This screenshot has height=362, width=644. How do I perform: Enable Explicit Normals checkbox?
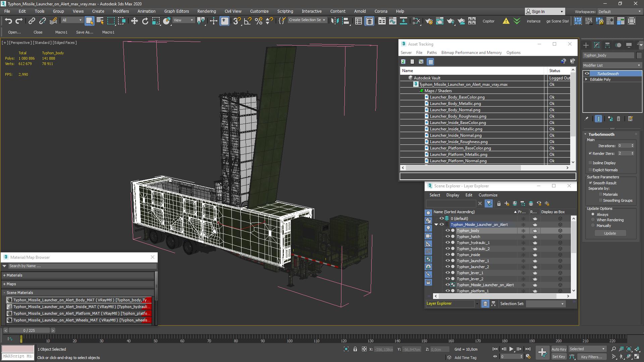click(590, 170)
